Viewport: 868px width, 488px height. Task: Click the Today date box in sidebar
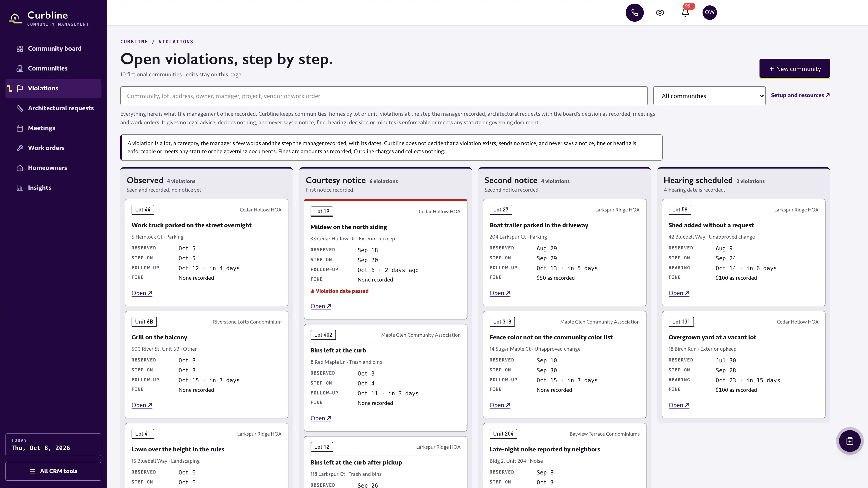click(x=53, y=445)
